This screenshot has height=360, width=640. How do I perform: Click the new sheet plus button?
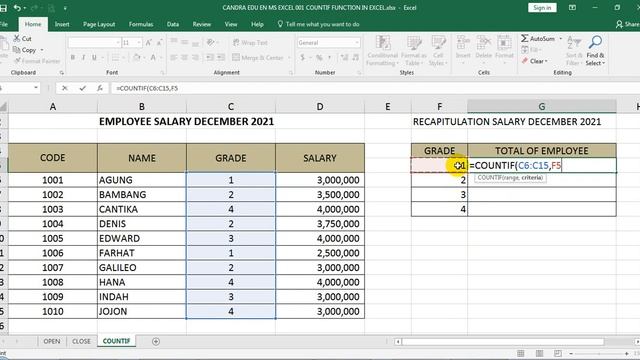[156, 341]
